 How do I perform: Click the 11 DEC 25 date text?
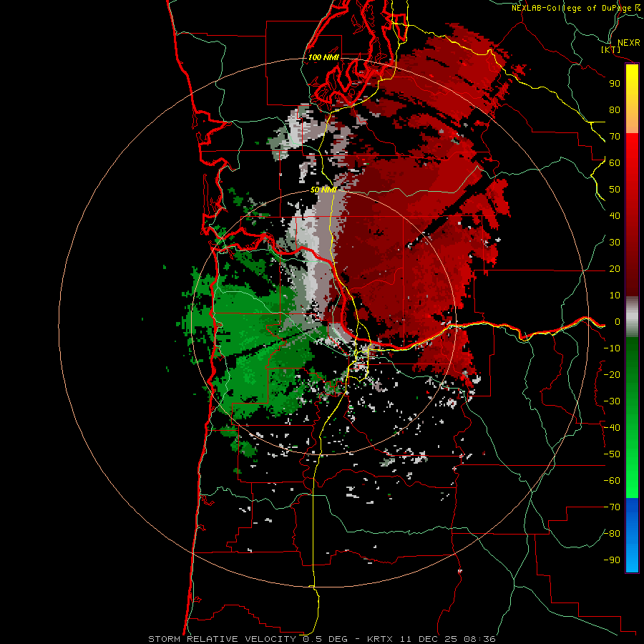pyautogui.click(x=430, y=639)
